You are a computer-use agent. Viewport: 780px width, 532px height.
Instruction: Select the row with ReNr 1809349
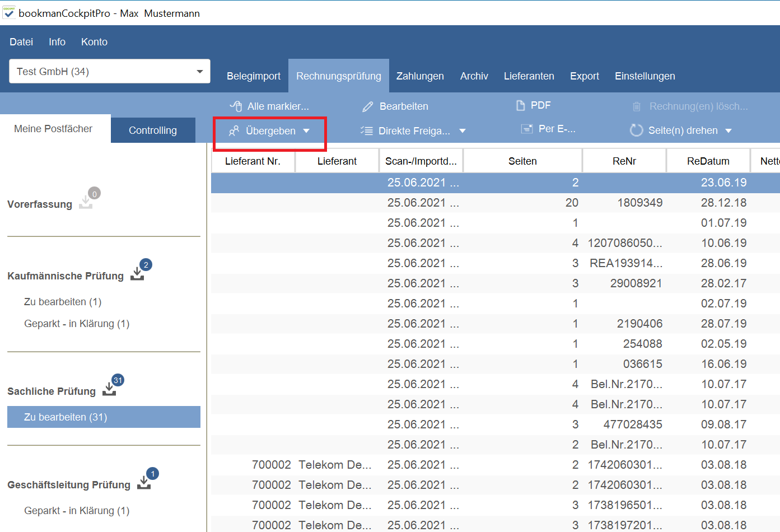pos(496,203)
